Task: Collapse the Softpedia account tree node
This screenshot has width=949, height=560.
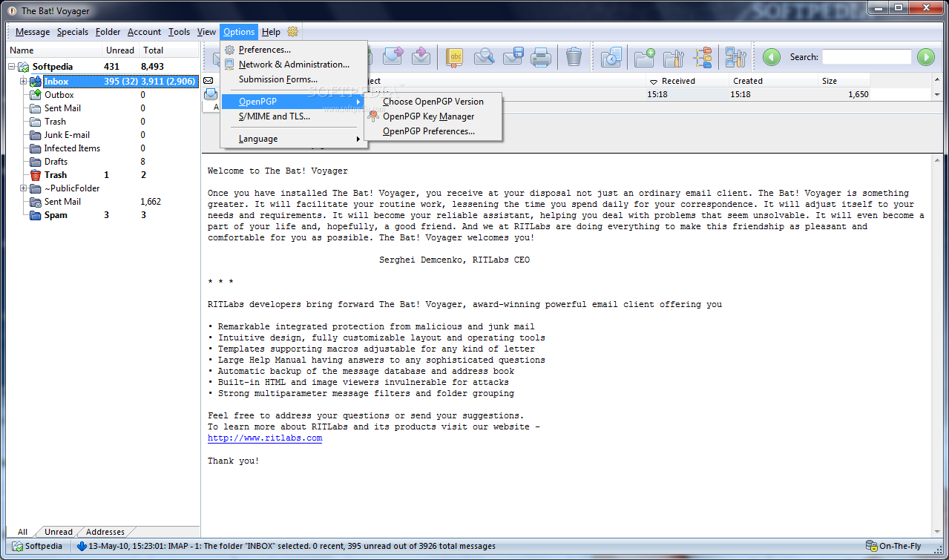Action: [12, 67]
